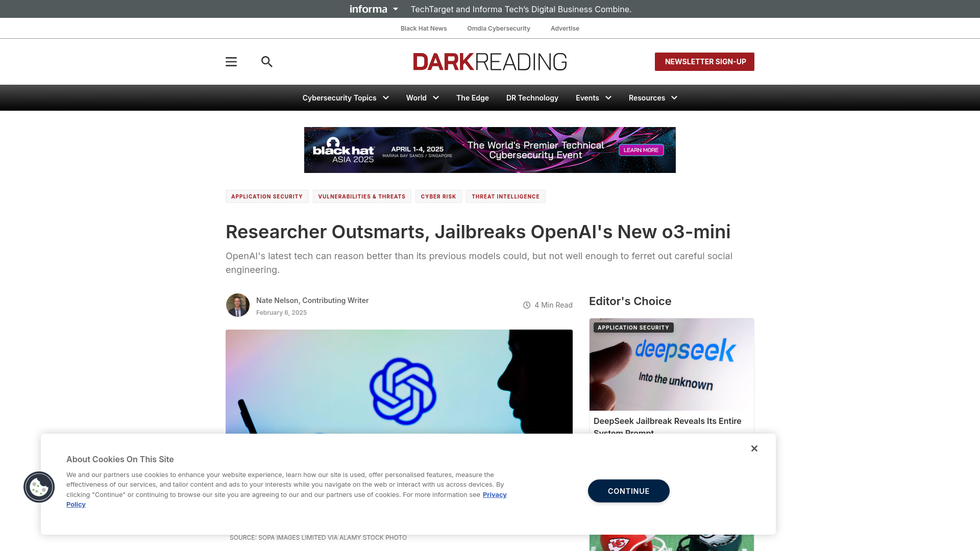Click the DeepSeek article thumbnail
980x551 pixels.
[671, 364]
